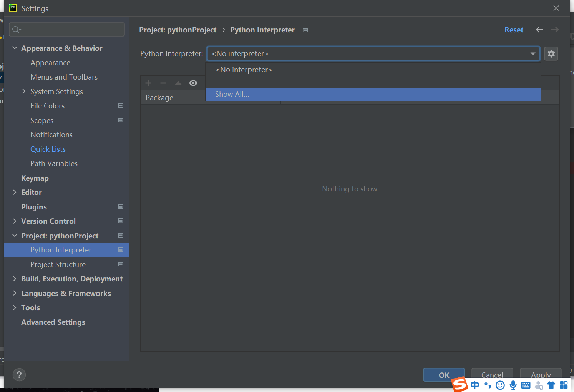The height and width of the screenshot is (392, 574).
Task: Click the Reset link
Action: [514, 30]
